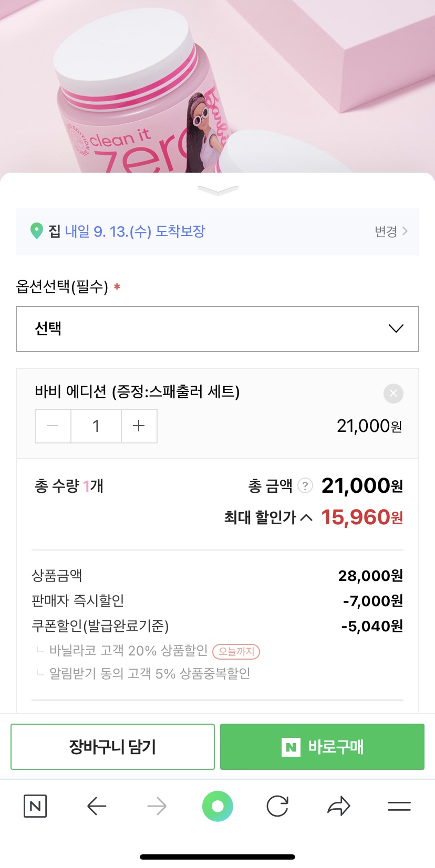Tap the green circle Naver button
The width and height of the screenshot is (435, 868).
coord(217,806)
